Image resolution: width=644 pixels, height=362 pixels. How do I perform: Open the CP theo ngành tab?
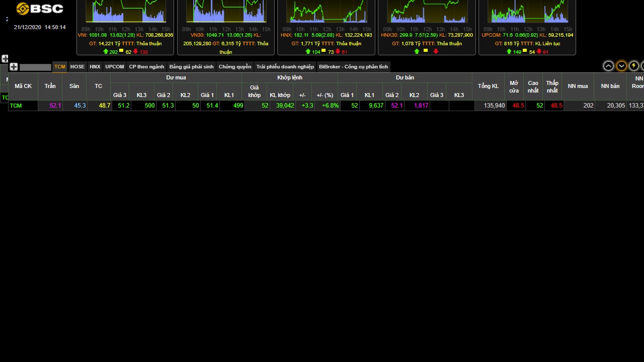coord(146,66)
